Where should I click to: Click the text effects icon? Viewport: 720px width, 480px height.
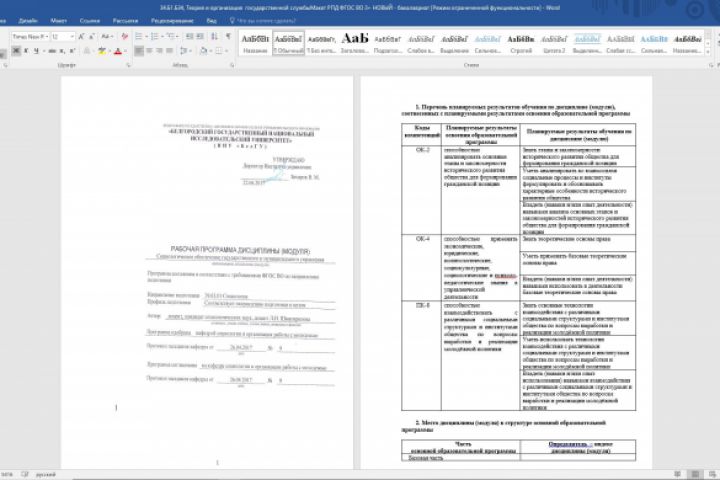pyautogui.click(x=87, y=51)
